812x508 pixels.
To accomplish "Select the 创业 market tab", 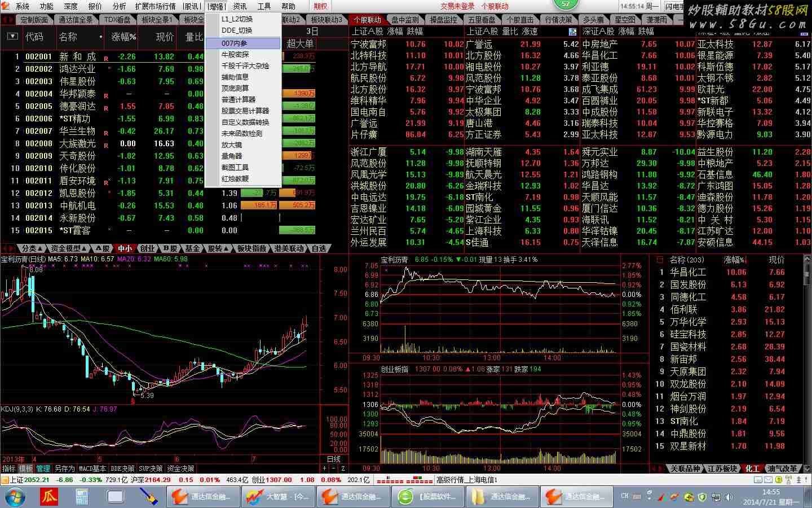I will (x=147, y=248).
